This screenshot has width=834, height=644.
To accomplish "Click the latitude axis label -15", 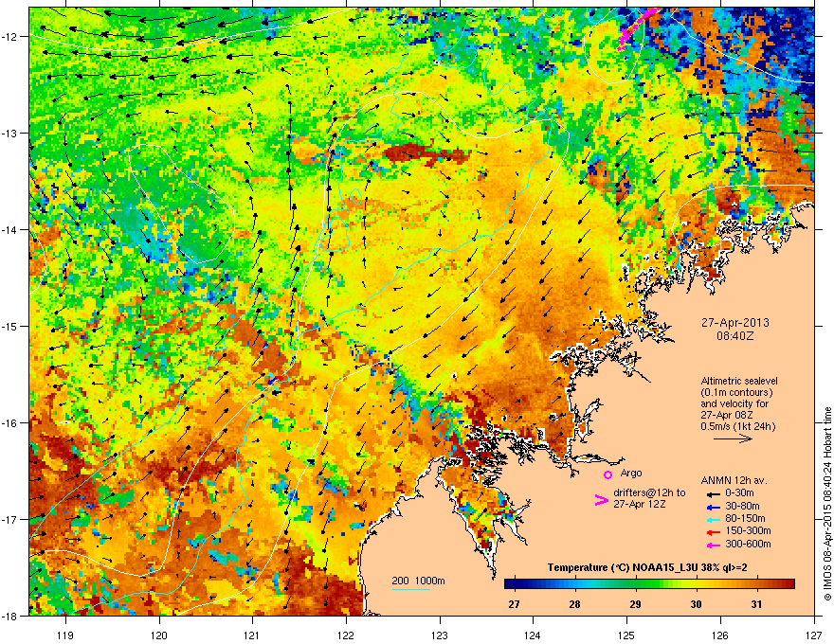I will [x=10, y=326].
